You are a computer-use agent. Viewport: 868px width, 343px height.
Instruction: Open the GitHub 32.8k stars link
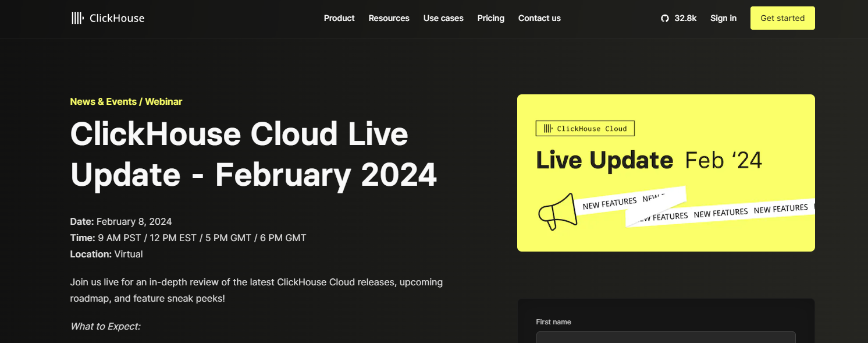pyautogui.click(x=678, y=18)
